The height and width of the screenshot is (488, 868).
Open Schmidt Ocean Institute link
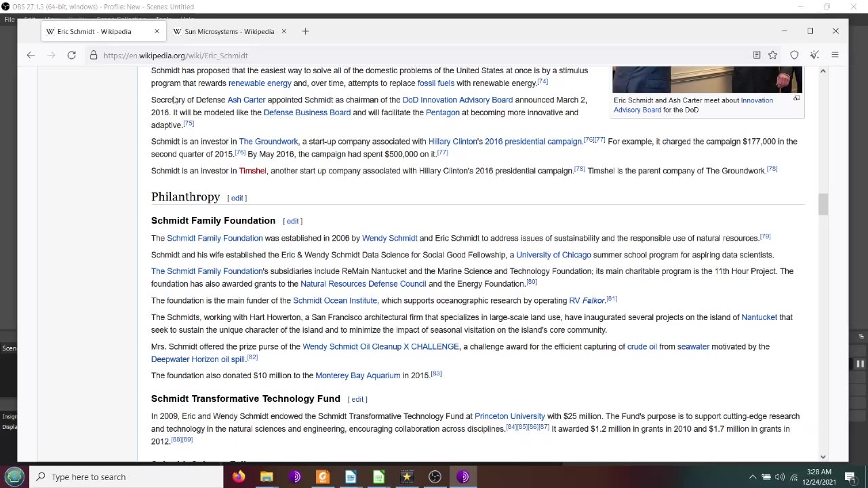335,301
